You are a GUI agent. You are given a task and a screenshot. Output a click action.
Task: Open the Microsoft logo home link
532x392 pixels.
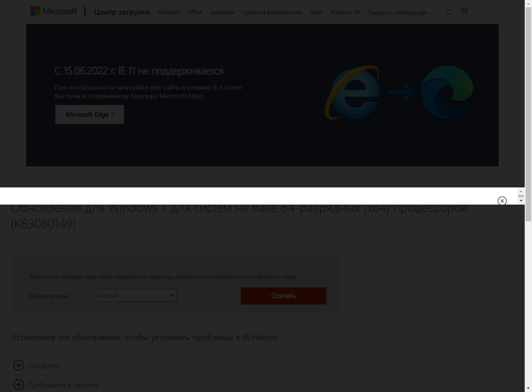pos(53,11)
